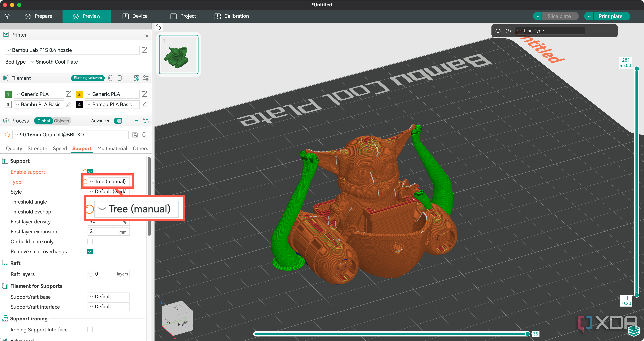
Task: Uncheck Remove small overhangs
Action: point(90,251)
